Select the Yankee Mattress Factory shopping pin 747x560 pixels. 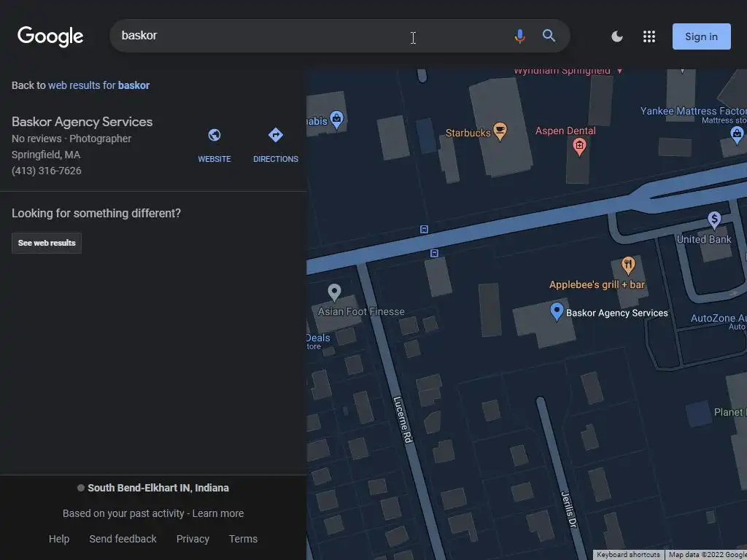pyautogui.click(x=737, y=136)
